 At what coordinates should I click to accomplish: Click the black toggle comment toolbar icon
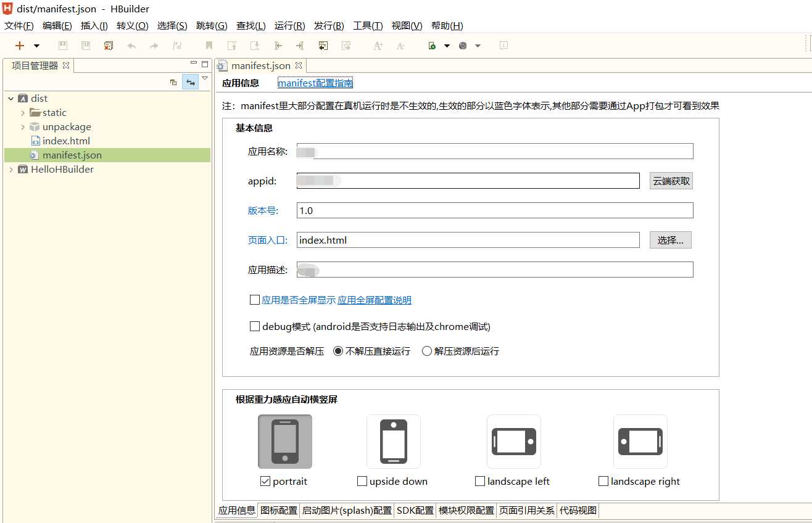(323, 46)
